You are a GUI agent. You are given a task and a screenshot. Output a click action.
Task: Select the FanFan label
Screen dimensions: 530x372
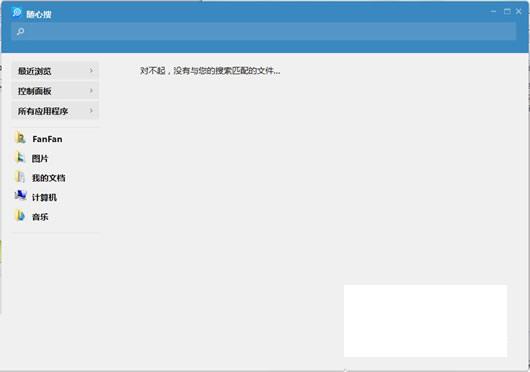[47, 139]
